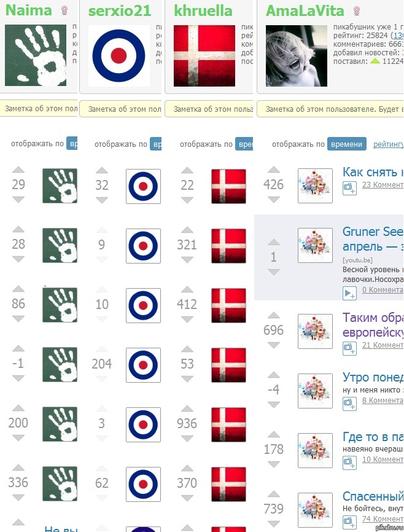Downvote the khruella post rated 53
Image resolution: width=404 pixels, height=532 pixels.
(x=187, y=379)
